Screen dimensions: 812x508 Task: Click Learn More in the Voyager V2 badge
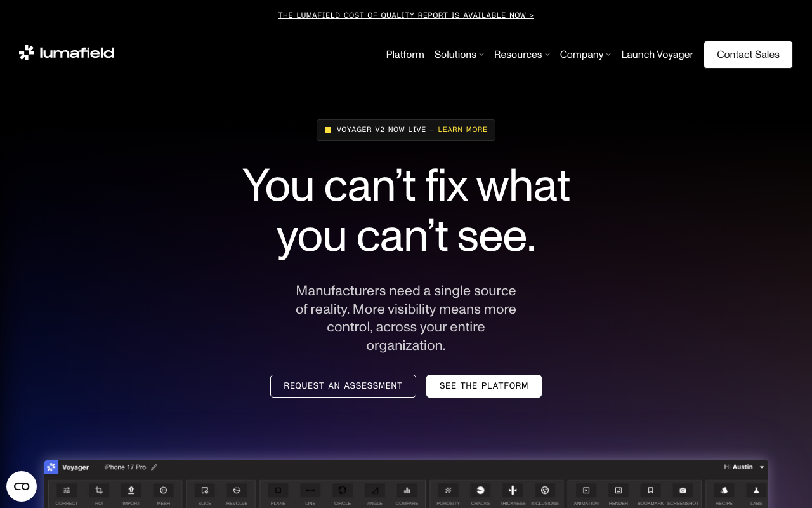click(462, 130)
